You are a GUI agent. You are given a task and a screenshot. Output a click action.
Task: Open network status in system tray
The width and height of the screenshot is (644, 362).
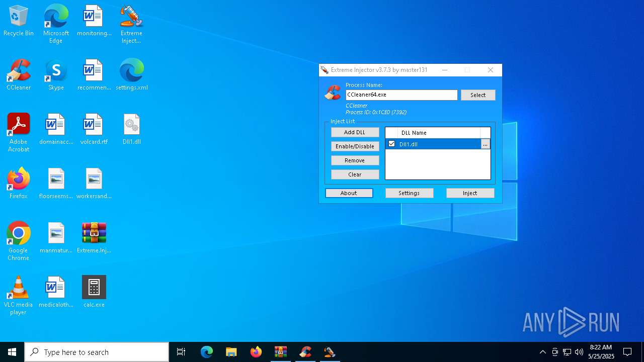click(x=567, y=352)
